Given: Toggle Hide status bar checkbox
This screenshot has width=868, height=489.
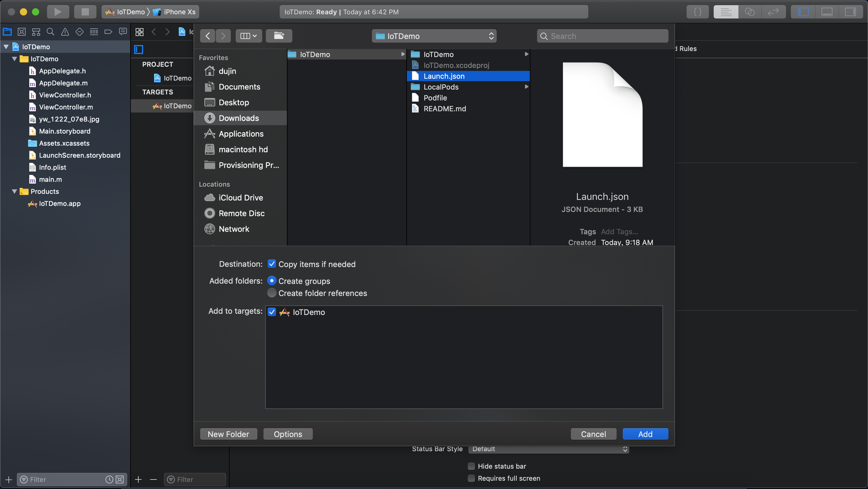Looking at the screenshot, I should 471,466.
